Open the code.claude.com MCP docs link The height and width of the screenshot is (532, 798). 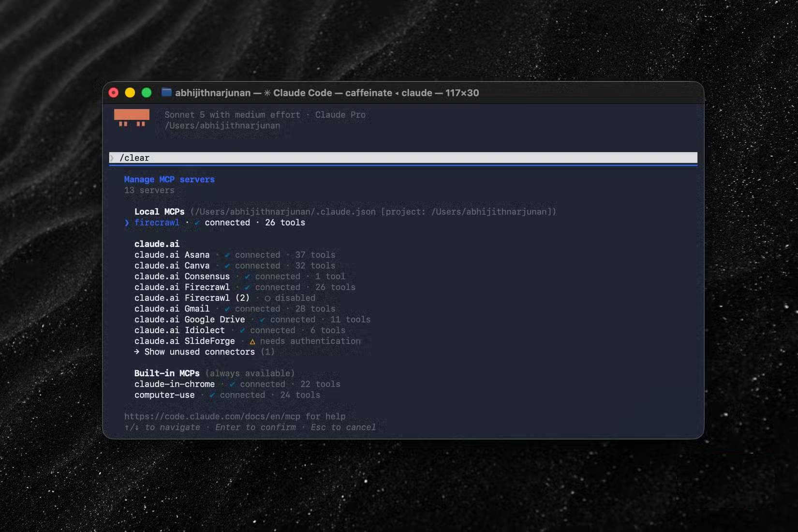212,416
